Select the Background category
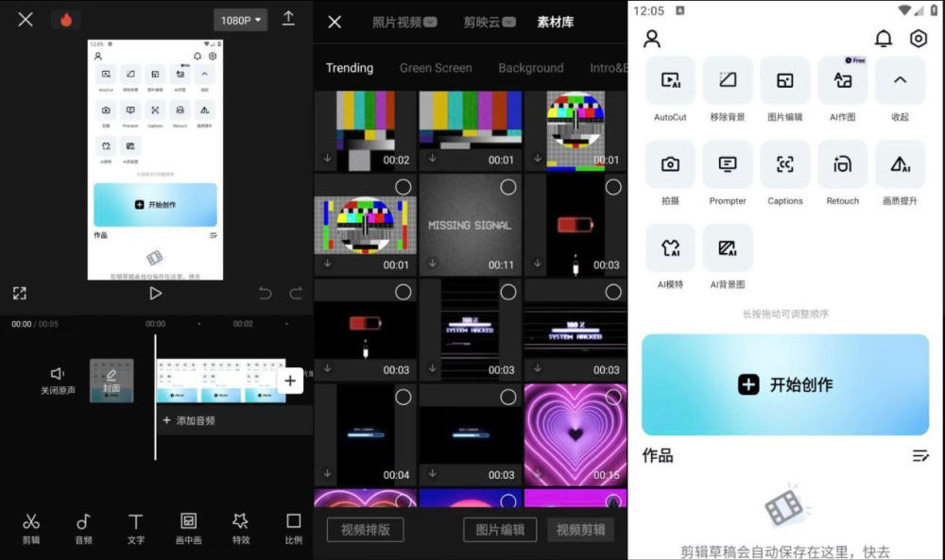The height and width of the screenshot is (560, 945). tap(531, 68)
